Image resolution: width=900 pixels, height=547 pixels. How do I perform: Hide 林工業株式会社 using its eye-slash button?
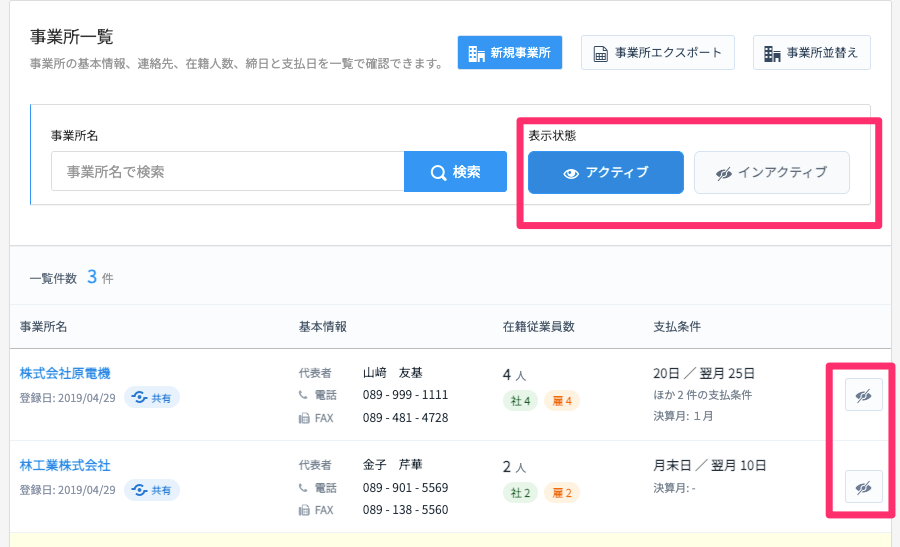click(863, 487)
